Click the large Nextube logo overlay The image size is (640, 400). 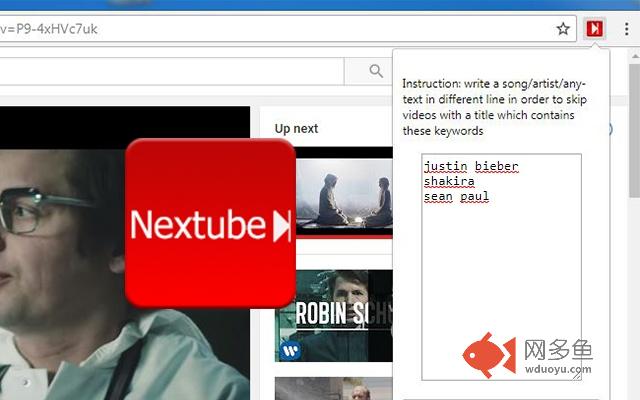coord(210,224)
